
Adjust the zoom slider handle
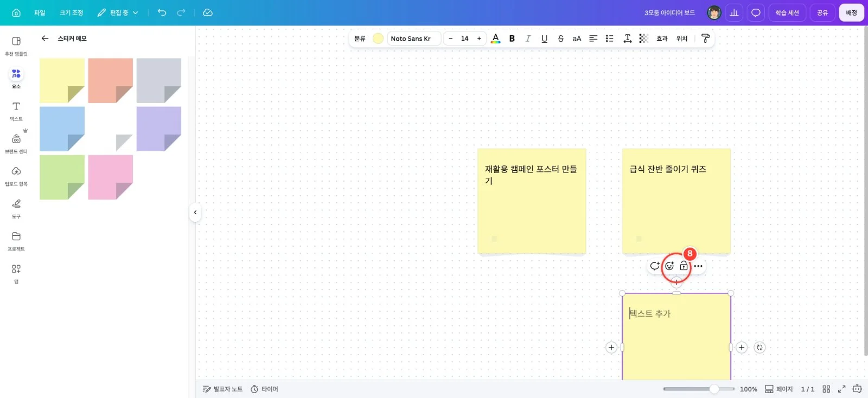point(714,389)
